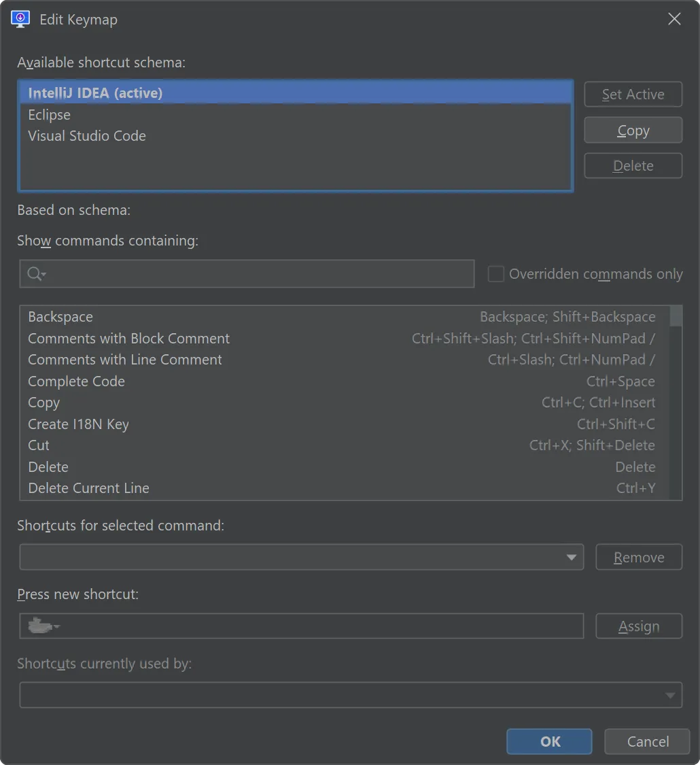Image resolution: width=700 pixels, height=765 pixels.
Task: Click the Backspace; Shift+Backspace shortcut text
Action: coord(568,317)
